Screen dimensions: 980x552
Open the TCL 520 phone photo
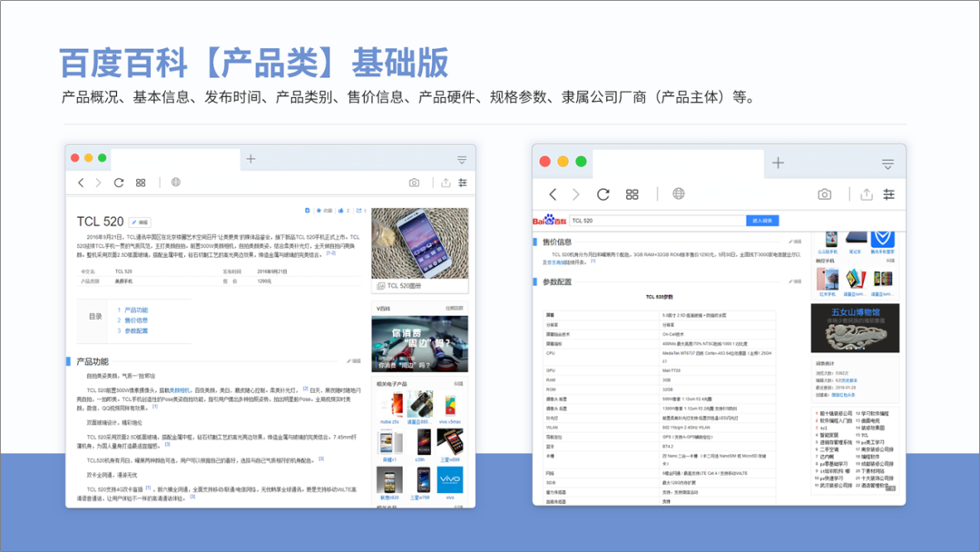[x=420, y=243]
